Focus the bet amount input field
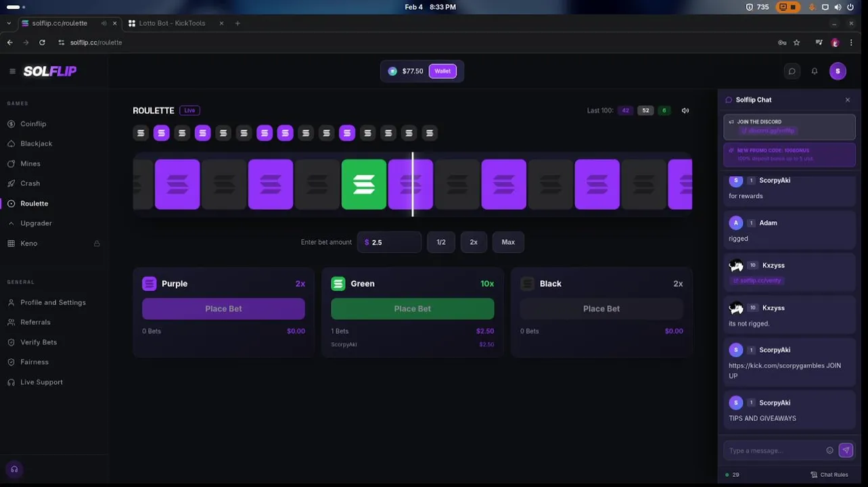 [389, 242]
